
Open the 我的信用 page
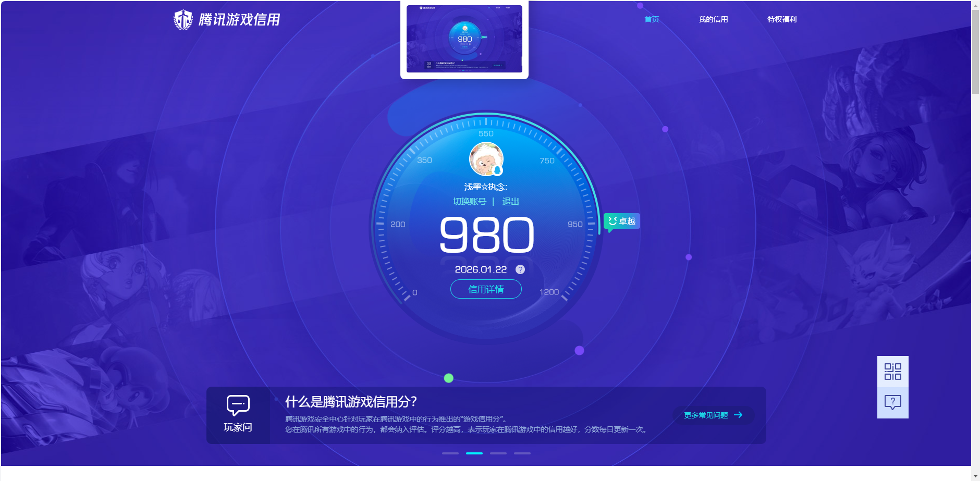[x=714, y=19]
